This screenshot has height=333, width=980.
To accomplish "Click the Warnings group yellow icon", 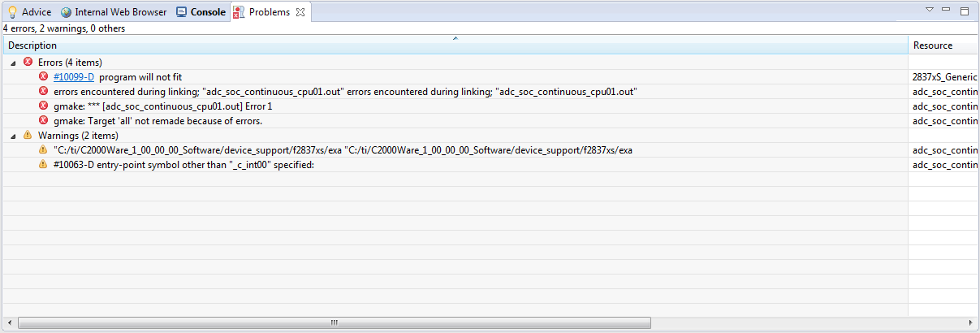I will coord(28,135).
